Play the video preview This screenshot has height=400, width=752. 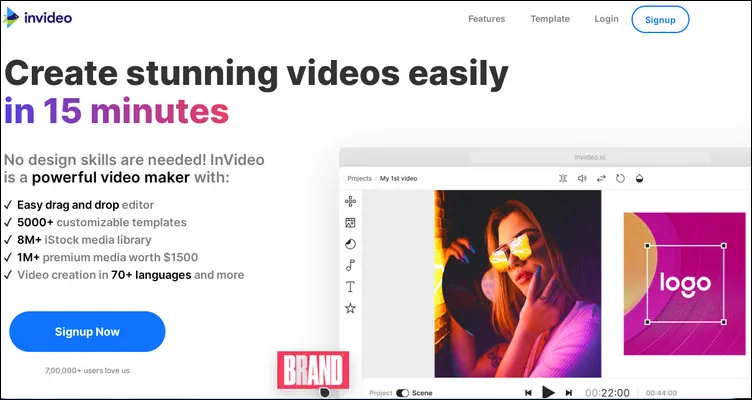click(x=548, y=392)
